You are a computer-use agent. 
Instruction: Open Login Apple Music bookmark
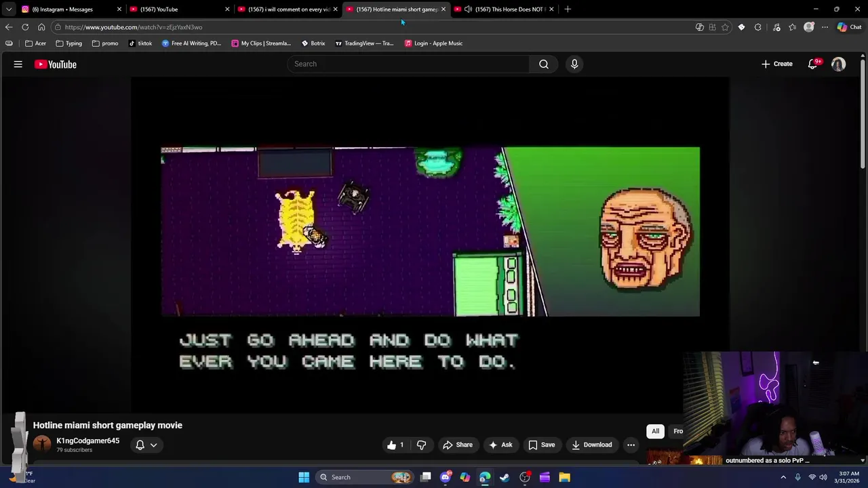(433, 43)
